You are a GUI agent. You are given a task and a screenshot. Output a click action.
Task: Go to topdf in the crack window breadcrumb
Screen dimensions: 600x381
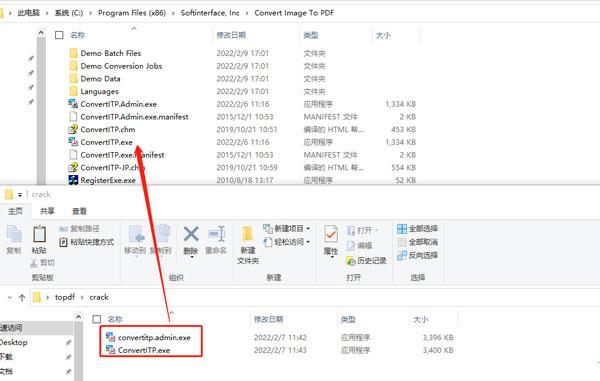pyautogui.click(x=65, y=297)
